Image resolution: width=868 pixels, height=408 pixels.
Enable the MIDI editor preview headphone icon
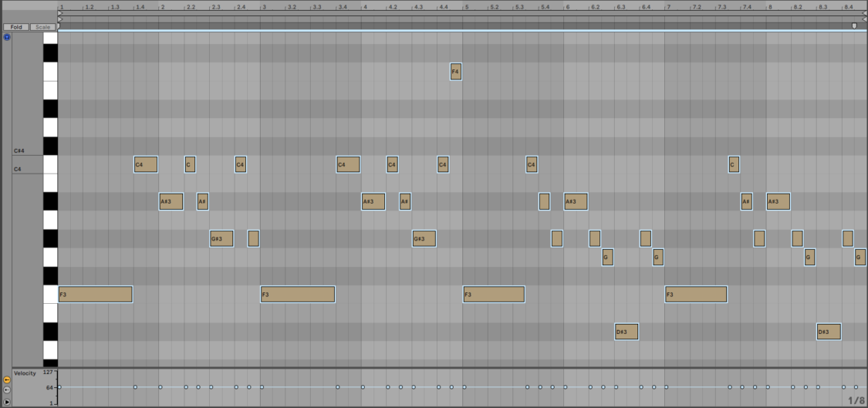pos(7,37)
